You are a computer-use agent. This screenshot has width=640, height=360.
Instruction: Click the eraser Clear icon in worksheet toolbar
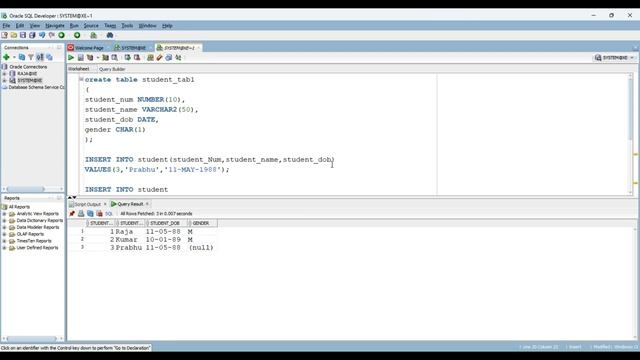point(160,58)
